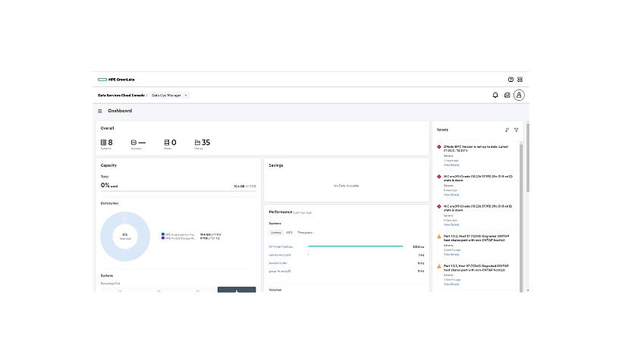Open the help question-mark icon
Screen dimensions: 622x364
click(x=510, y=80)
